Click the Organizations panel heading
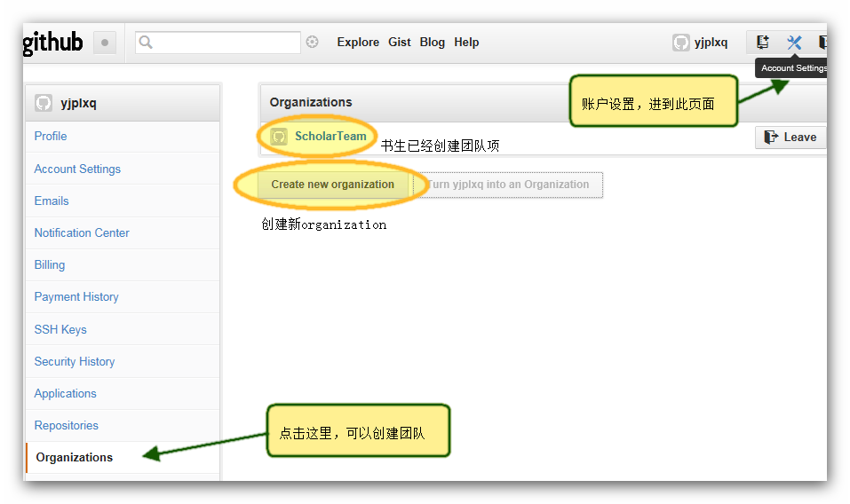 tap(311, 102)
